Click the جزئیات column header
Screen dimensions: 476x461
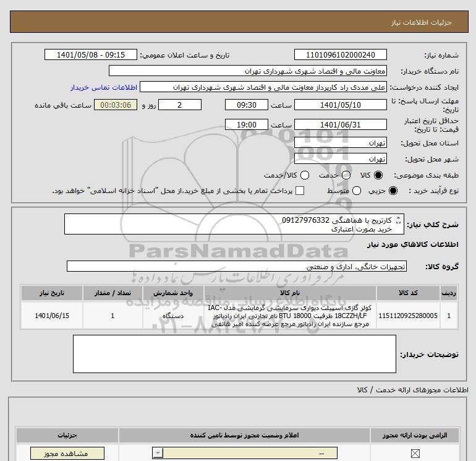point(67,435)
